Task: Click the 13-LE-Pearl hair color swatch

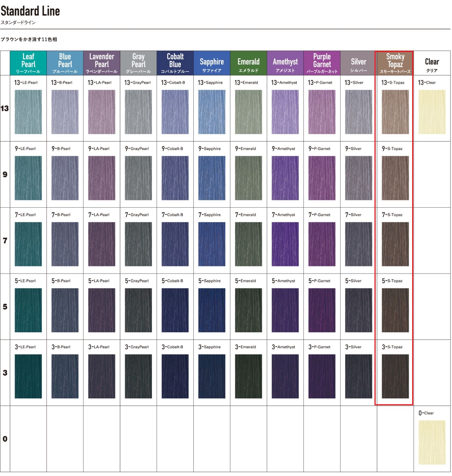Action: (28, 112)
